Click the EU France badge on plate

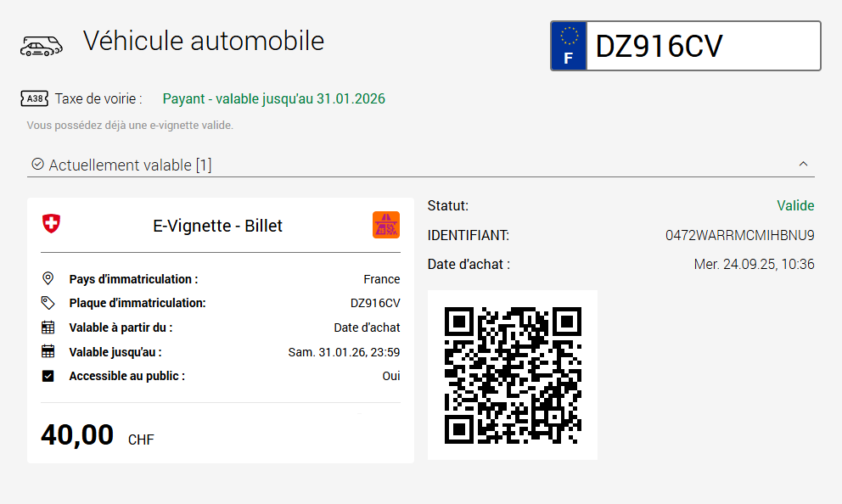tap(569, 46)
